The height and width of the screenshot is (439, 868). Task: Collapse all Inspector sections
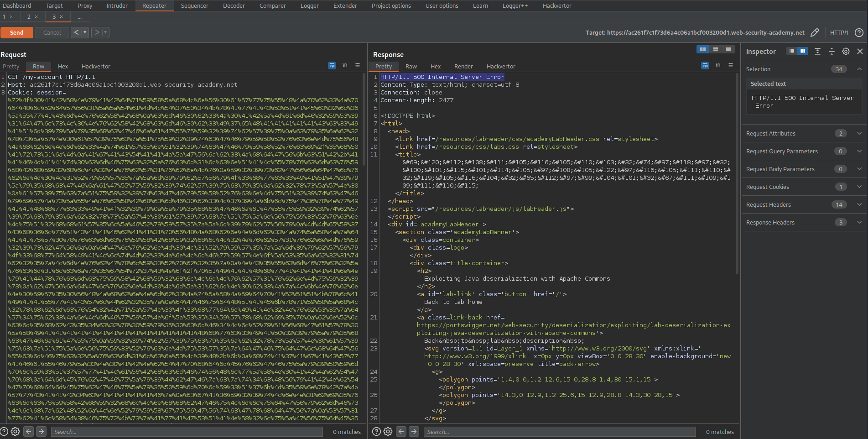click(x=832, y=51)
